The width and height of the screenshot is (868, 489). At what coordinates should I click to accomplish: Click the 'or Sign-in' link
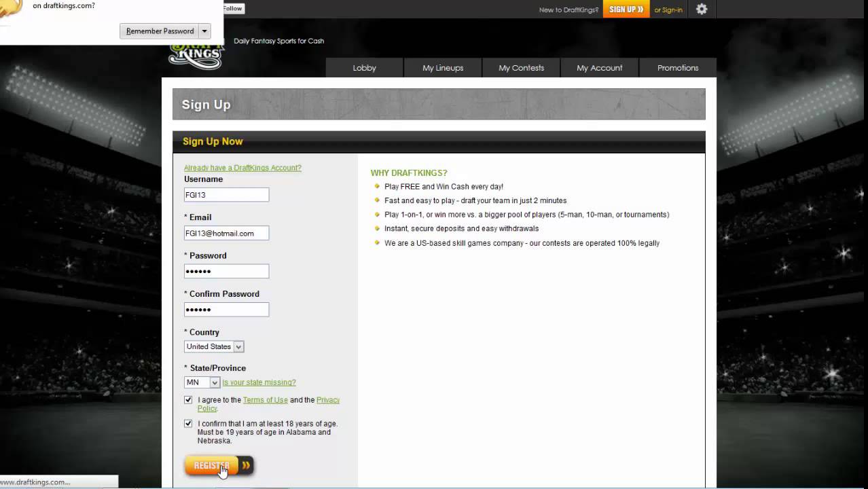(668, 10)
